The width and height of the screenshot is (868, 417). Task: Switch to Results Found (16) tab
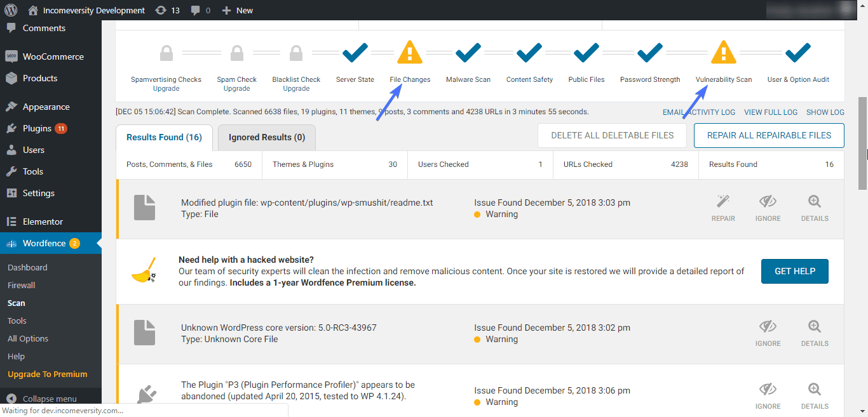tap(164, 137)
